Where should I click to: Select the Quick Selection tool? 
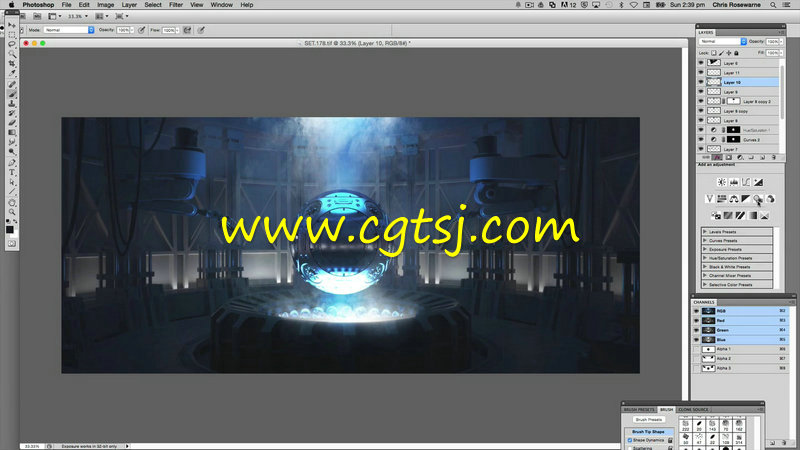coord(12,54)
